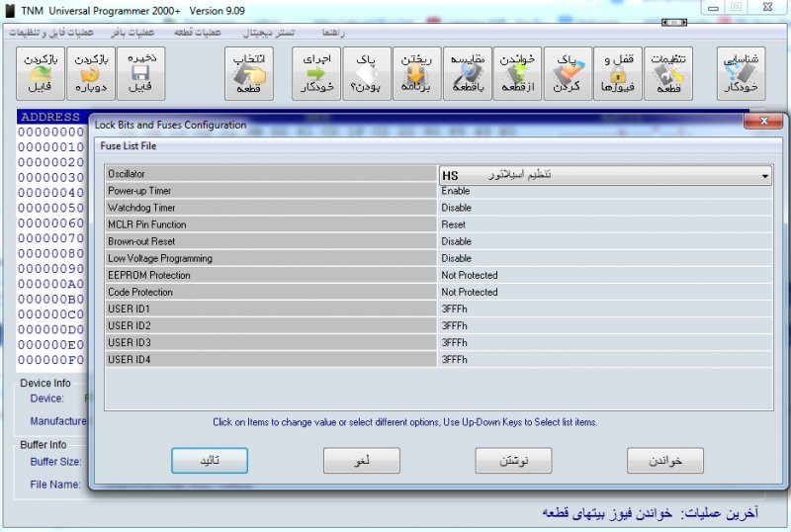Click the خواندن read button in dialog
Viewport: 791px width, 532px height.
click(665, 461)
